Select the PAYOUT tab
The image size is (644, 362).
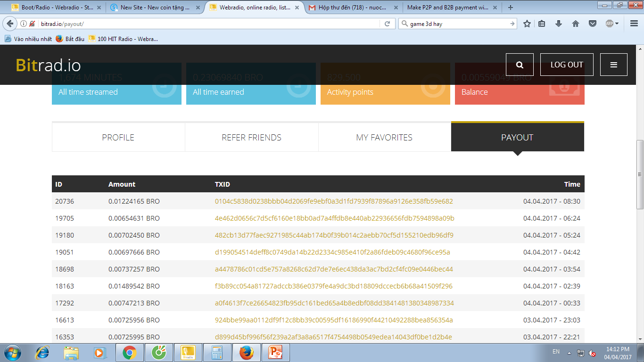point(517,137)
